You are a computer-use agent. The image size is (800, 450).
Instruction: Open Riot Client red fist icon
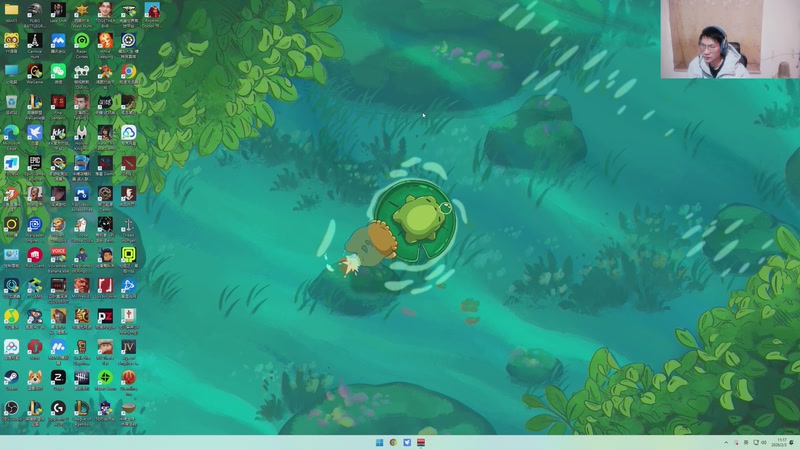35,255
